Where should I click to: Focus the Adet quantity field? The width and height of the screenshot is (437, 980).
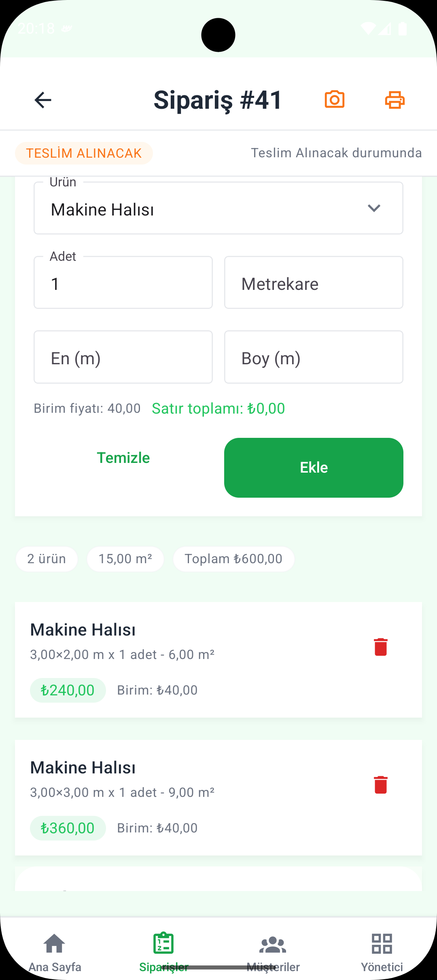[123, 283]
